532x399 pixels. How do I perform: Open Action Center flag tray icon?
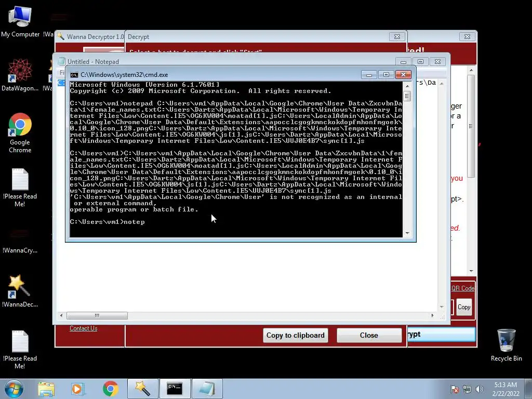tap(455, 389)
